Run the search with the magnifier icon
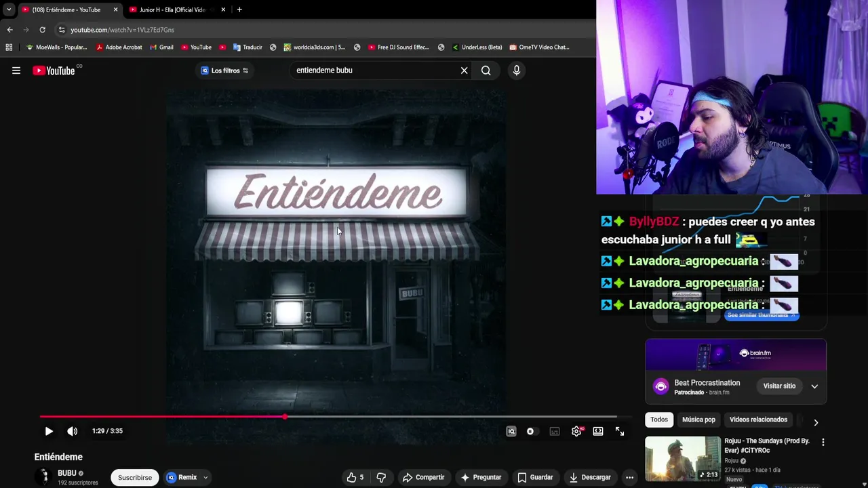The width and height of the screenshot is (868, 488). click(x=486, y=70)
